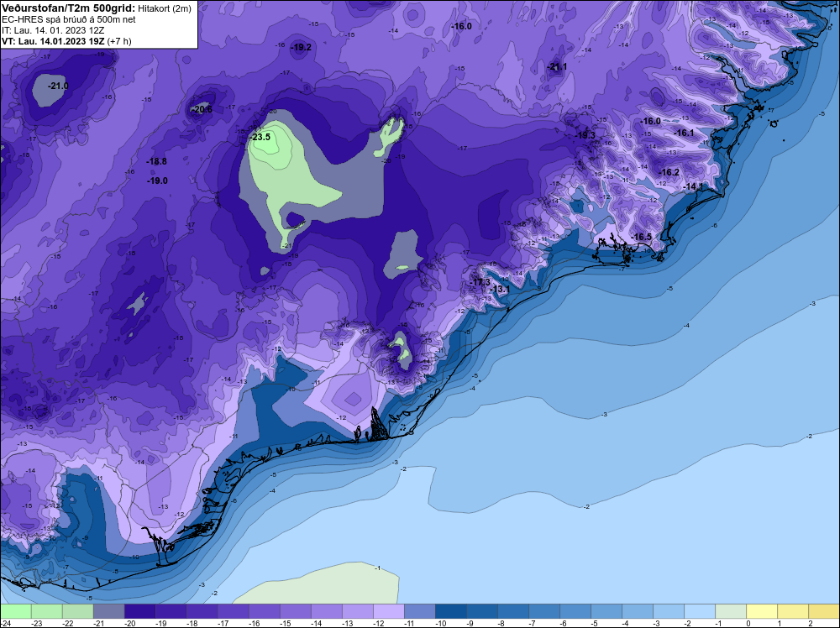Click the -14.1 temperature label
840x628 pixels.
click(x=694, y=186)
